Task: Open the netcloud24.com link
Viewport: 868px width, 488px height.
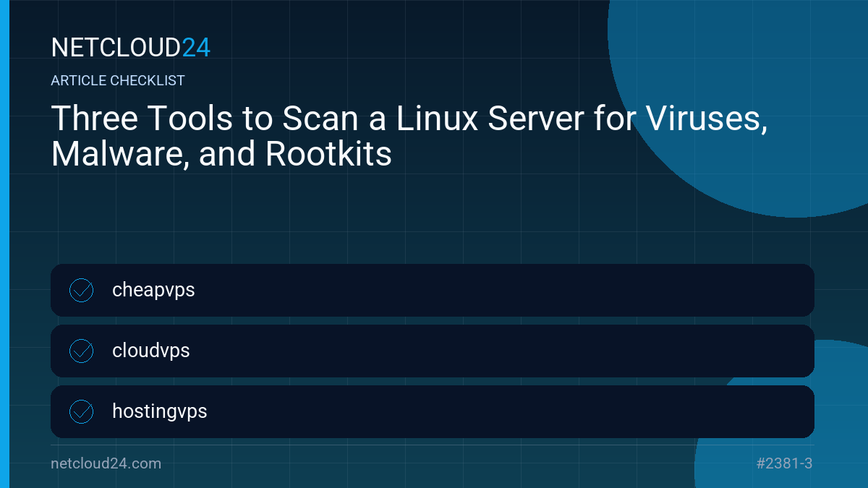Action: 106,463
